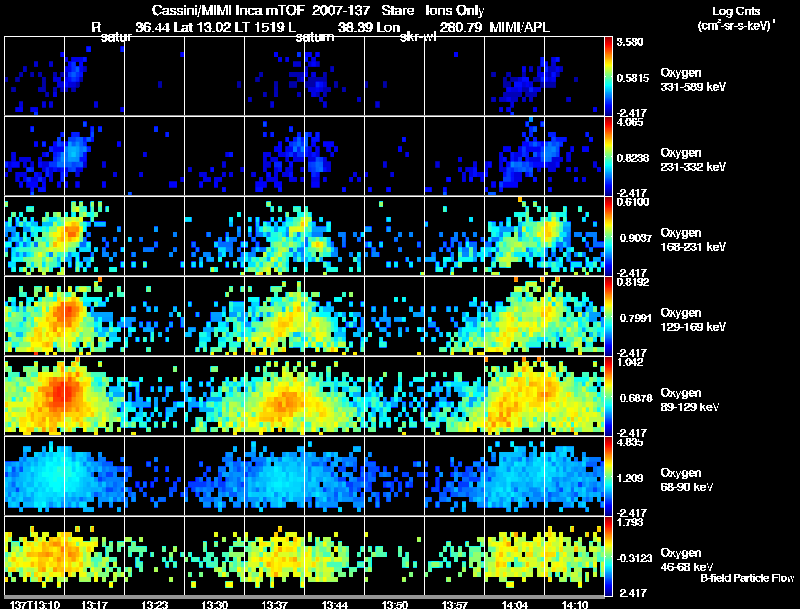Open the 13:37 panel of Oxygen 129-169 keV
Viewport: 800px width, 609px height.
pyautogui.click(x=274, y=316)
